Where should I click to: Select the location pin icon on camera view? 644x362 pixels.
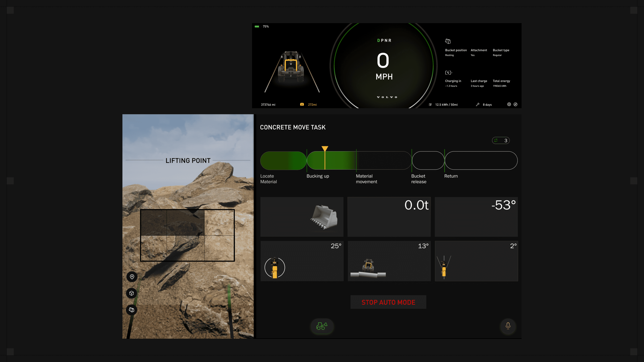[x=132, y=277]
